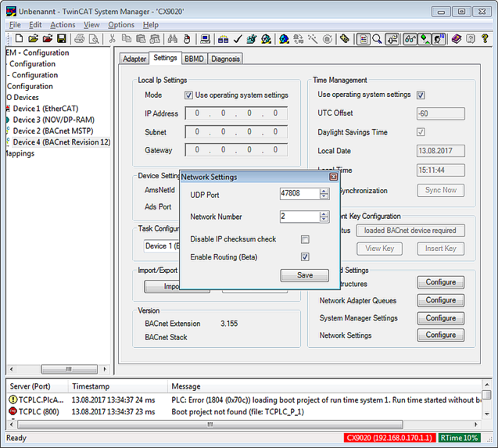Click the left arrow of the tree pane scrollbar

(11, 369)
